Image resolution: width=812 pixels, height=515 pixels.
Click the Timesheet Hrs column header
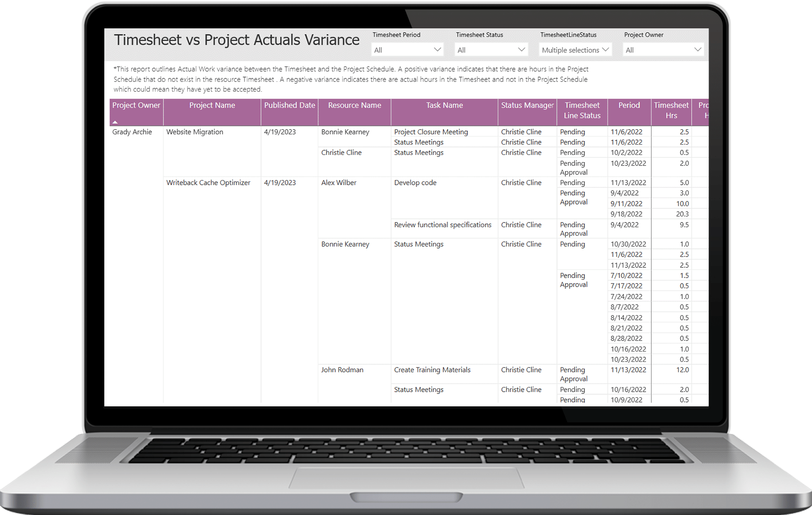pyautogui.click(x=671, y=111)
